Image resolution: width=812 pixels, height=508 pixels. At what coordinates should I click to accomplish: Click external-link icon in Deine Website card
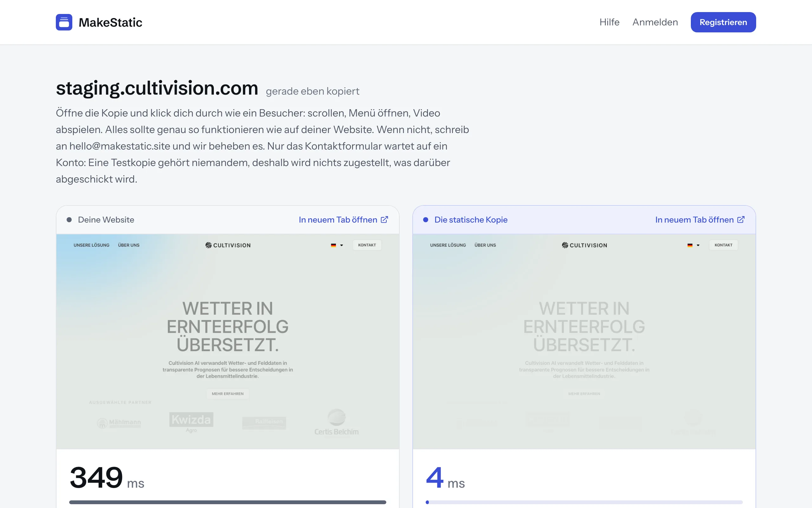click(x=384, y=220)
